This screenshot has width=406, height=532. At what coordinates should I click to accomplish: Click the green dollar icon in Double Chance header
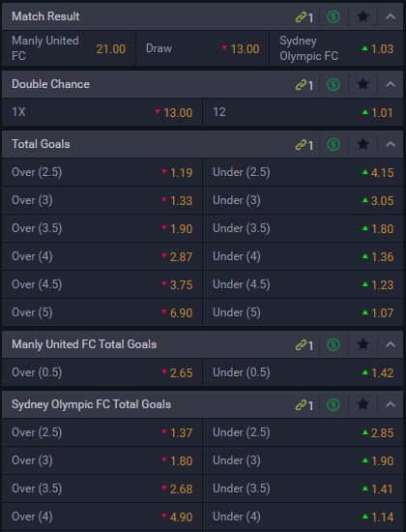(333, 84)
